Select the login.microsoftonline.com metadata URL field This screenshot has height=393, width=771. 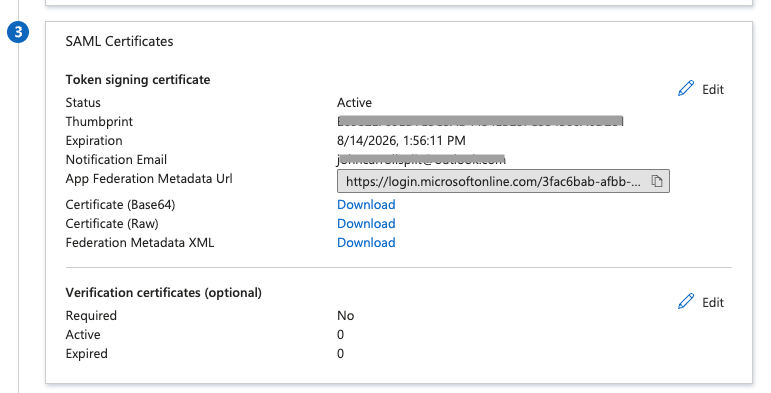(x=503, y=181)
